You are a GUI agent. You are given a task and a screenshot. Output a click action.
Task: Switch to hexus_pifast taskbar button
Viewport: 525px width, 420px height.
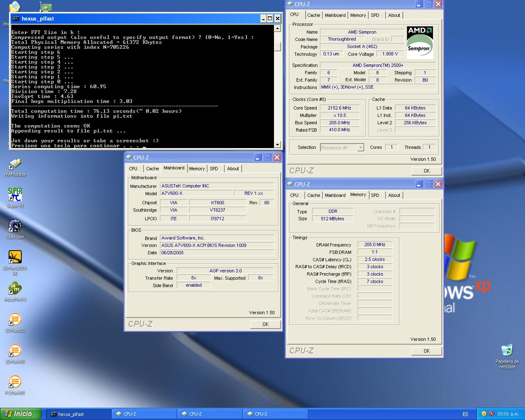pyautogui.click(x=78, y=414)
